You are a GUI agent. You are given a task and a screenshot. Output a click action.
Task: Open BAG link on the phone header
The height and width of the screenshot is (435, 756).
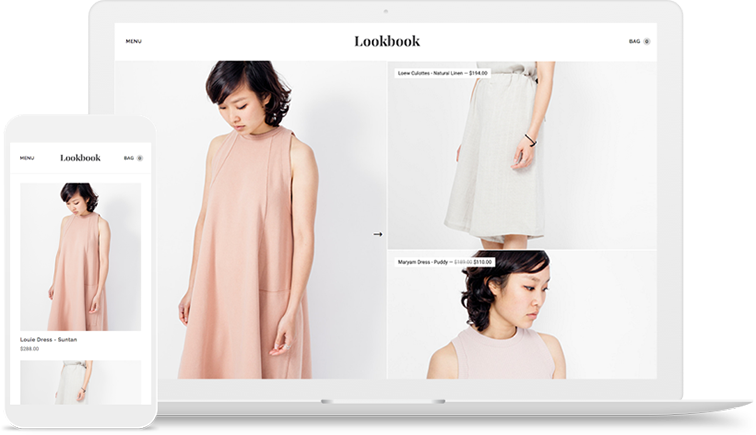click(x=128, y=158)
